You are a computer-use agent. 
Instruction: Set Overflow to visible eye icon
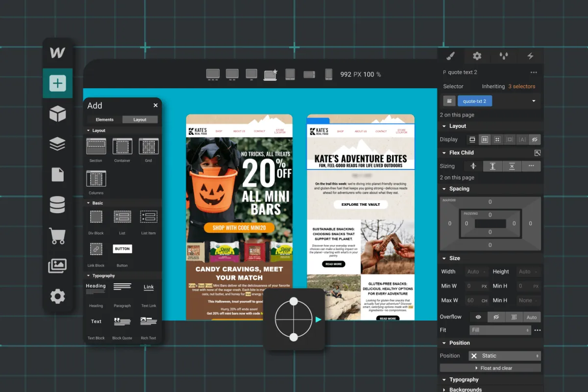point(478,317)
